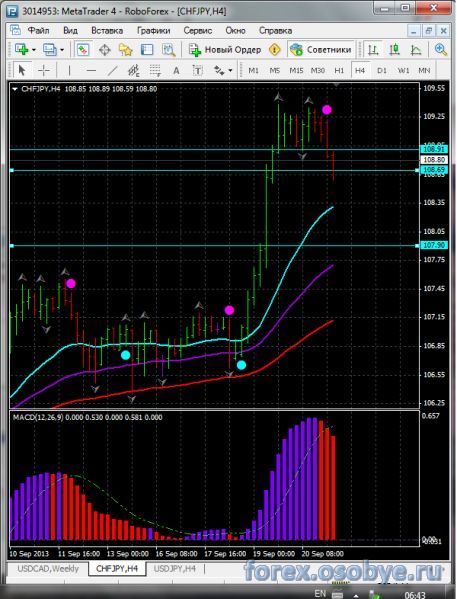Open the dropdown arrow beside Profiles icon

pyautogui.click(x=62, y=50)
